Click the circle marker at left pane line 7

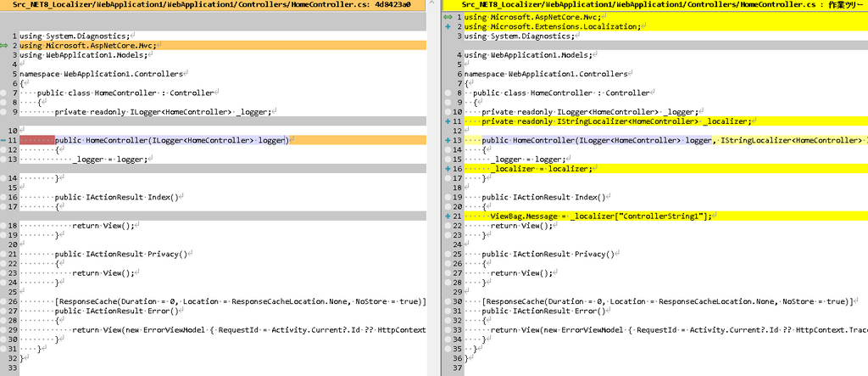point(4,93)
